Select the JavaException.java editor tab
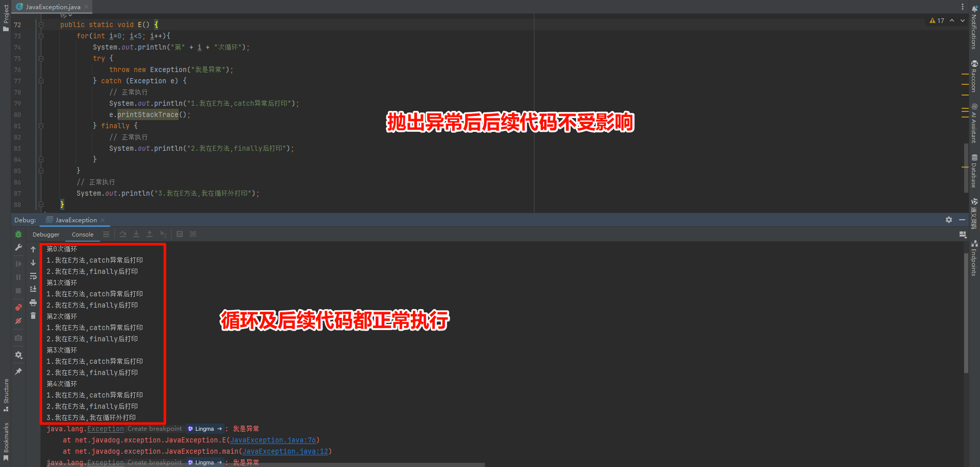The image size is (980, 467). tap(51, 7)
